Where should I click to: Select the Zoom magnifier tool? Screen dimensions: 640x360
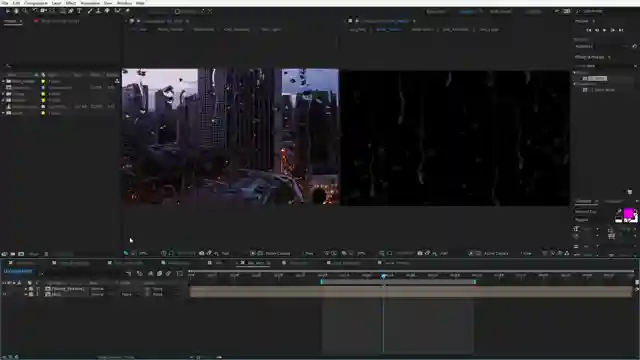click(x=25, y=11)
